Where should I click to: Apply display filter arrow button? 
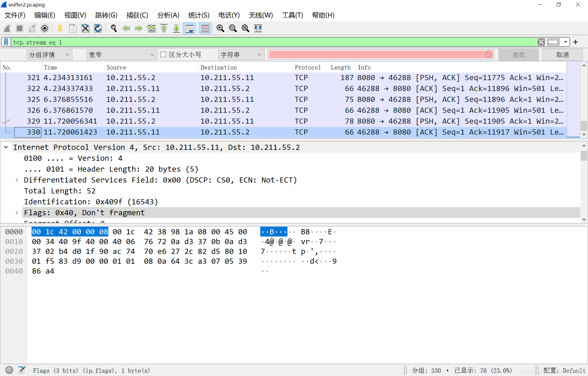(553, 42)
